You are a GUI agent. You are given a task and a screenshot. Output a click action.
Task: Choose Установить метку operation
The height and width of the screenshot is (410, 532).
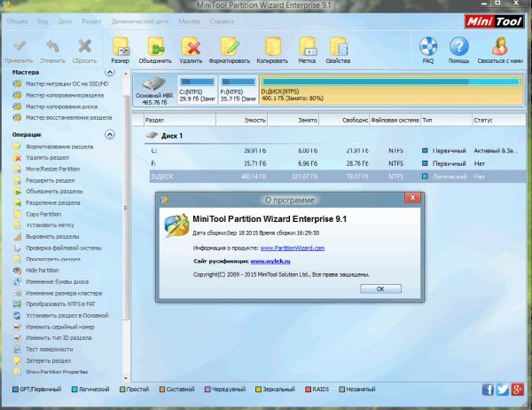point(50,225)
